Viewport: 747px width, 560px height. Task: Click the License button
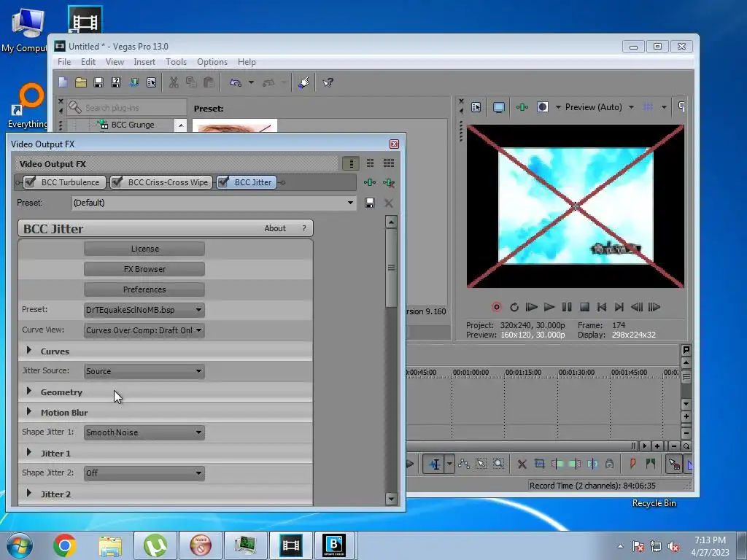pyautogui.click(x=144, y=249)
